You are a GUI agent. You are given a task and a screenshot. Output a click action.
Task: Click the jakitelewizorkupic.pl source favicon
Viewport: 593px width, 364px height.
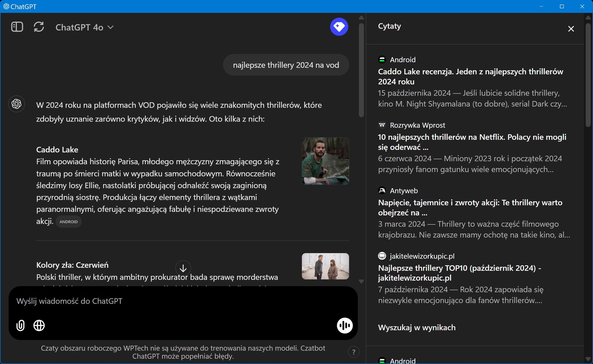tap(382, 256)
